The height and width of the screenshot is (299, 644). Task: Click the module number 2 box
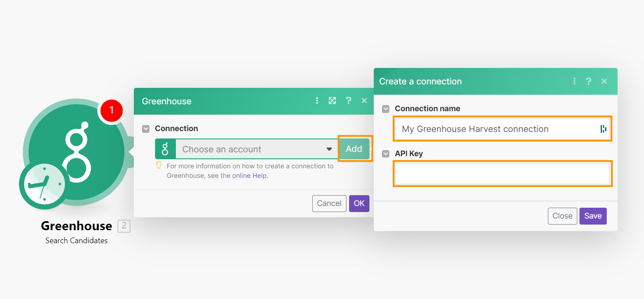pos(124,226)
